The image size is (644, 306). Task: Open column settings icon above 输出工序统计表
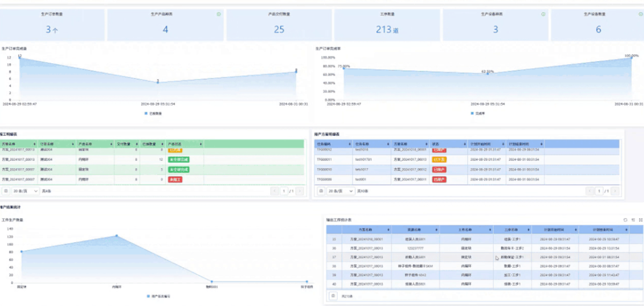click(x=633, y=220)
